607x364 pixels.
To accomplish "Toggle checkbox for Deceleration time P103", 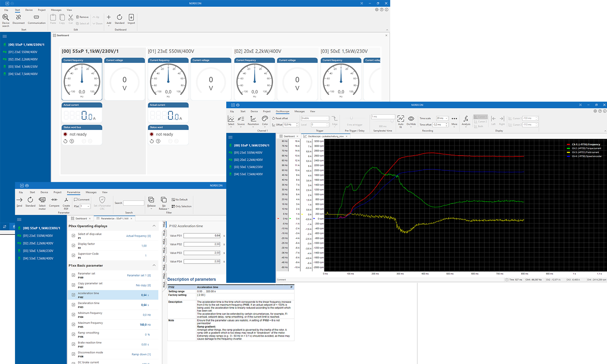I will 73,305.
